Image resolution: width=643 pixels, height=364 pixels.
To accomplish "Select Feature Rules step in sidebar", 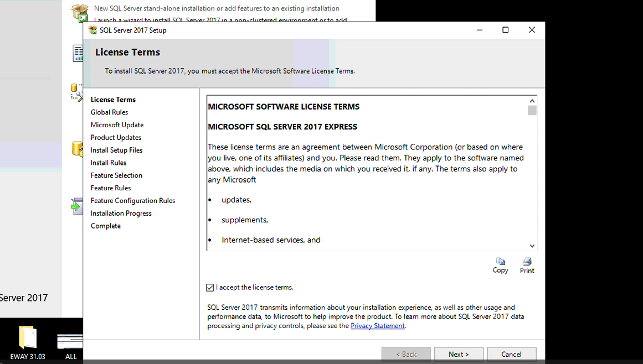I will coord(111,188).
